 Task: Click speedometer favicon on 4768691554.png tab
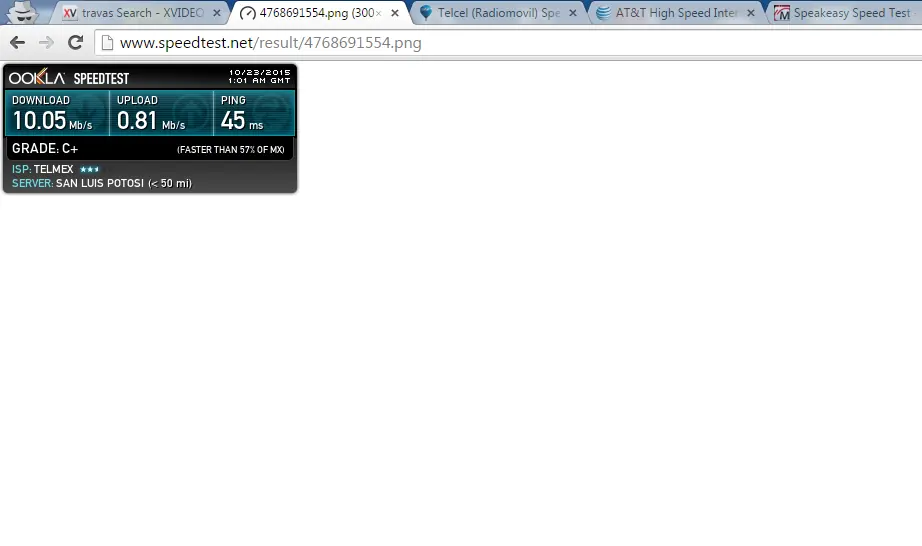248,13
